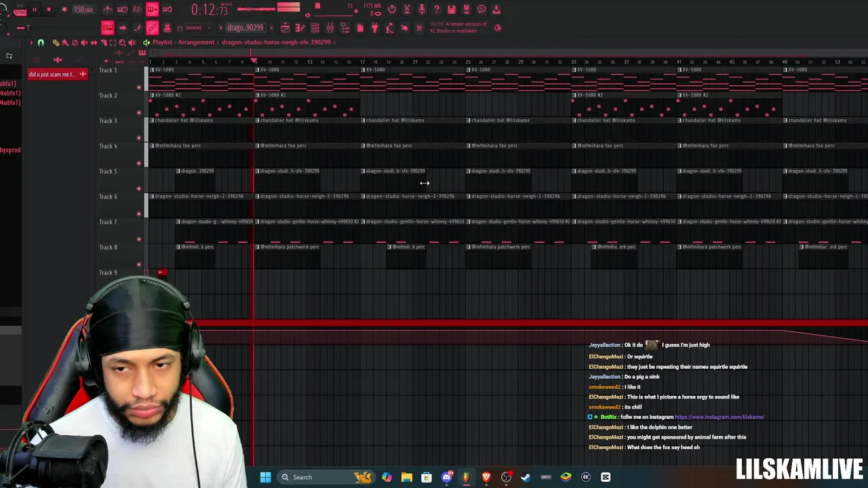Arm the record button
This screenshot has width=868, height=488.
(x=64, y=9)
